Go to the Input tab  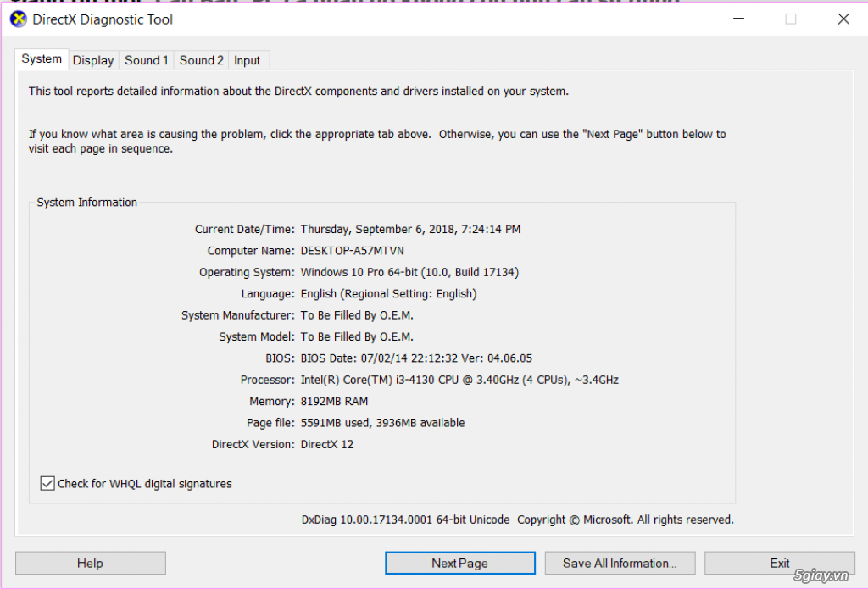tap(248, 60)
